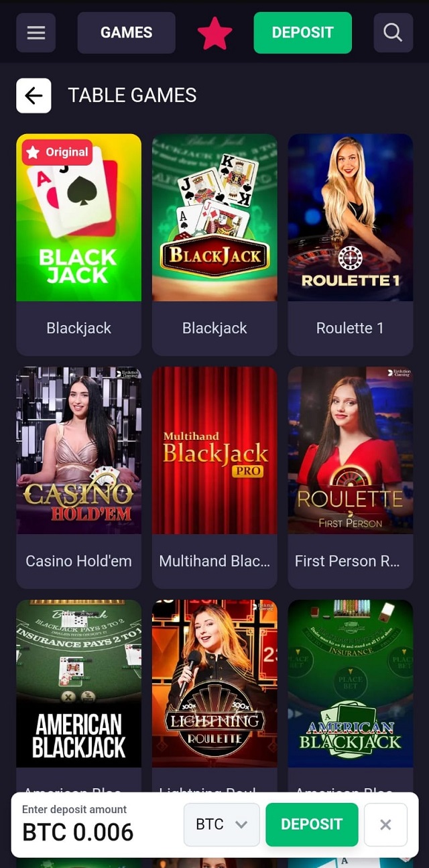Click DEPOSIT button in bottom bar
Screen dimensions: 429x868
[x=312, y=824]
